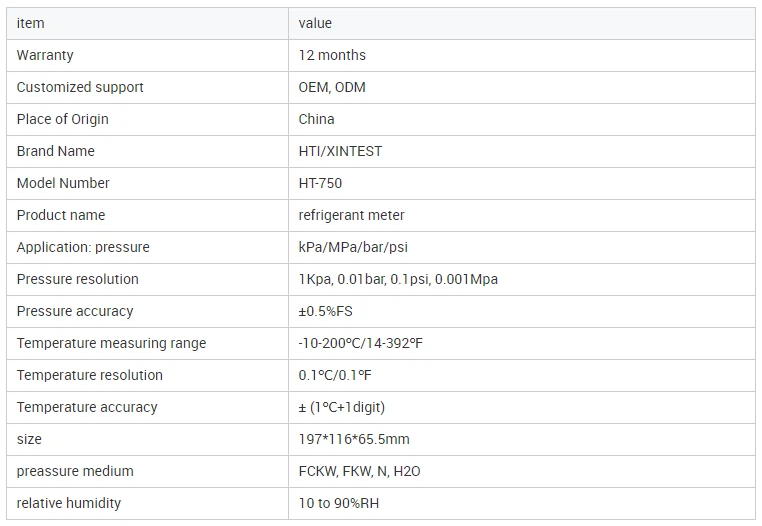This screenshot has width=762, height=526.
Task: Click the 'HTI/XINTEST' brand value
Action: [x=340, y=151]
